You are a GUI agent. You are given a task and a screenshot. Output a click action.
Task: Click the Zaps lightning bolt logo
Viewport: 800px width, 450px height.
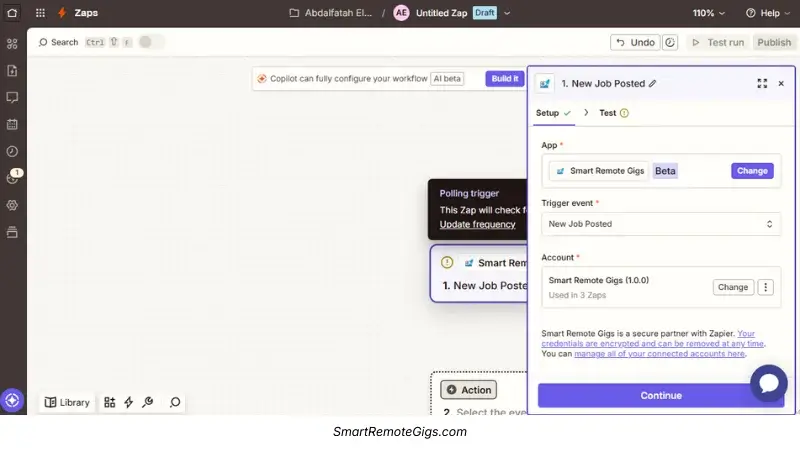click(62, 13)
